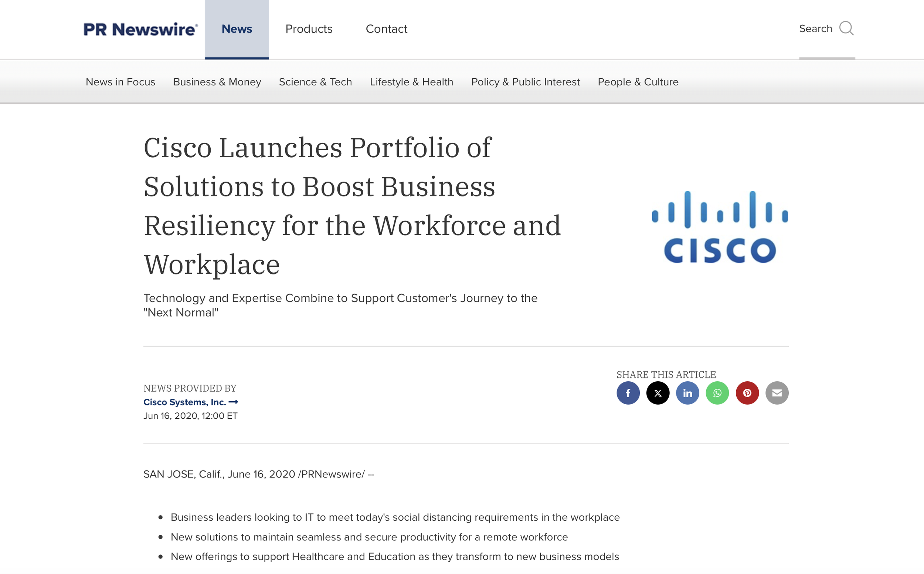Click the 'NEWS PROVIDED BY' label
Viewport: 924px width, 574px height.
(x=190, y=388)
